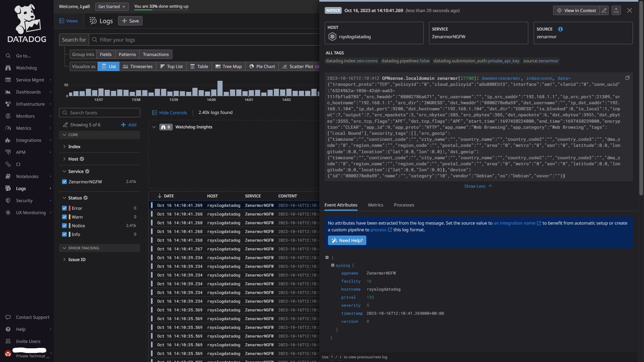Visualize logs as Tree Map
The width and height of the screenshot is (644, 362).
click(x=228, y=66)
